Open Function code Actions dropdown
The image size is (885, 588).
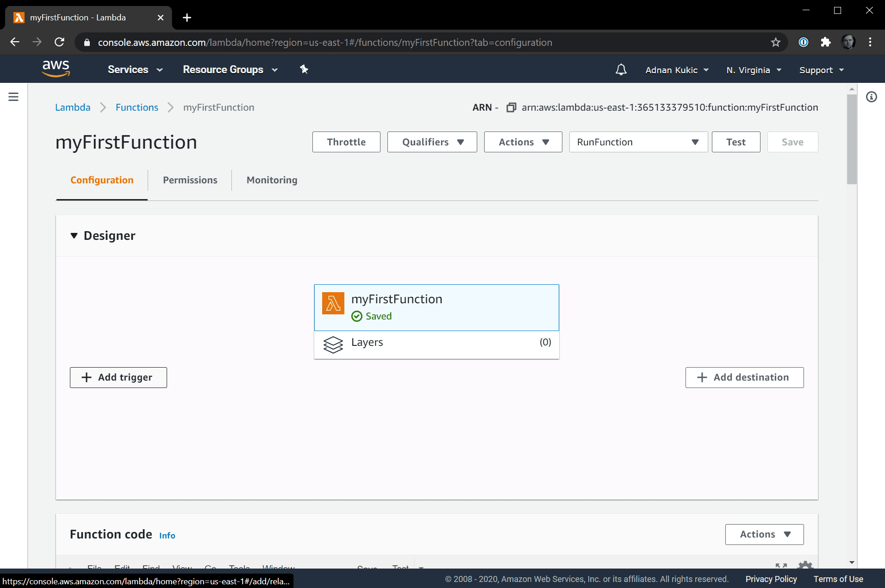(x=764, y=534)
